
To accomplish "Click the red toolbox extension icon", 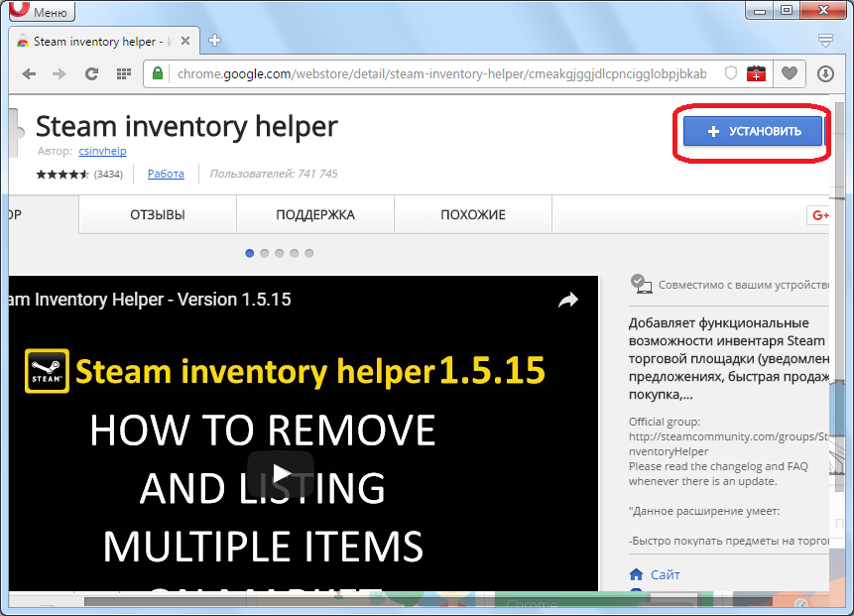I will 757,73.
